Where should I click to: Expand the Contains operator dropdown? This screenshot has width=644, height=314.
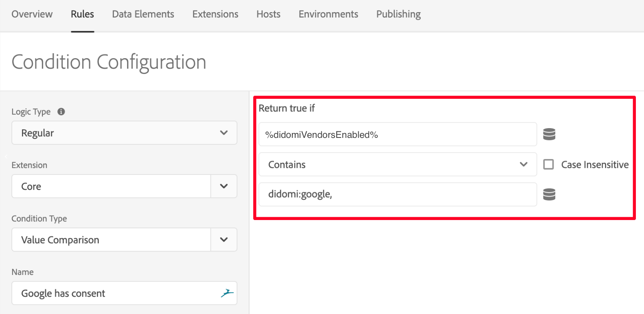397,164
